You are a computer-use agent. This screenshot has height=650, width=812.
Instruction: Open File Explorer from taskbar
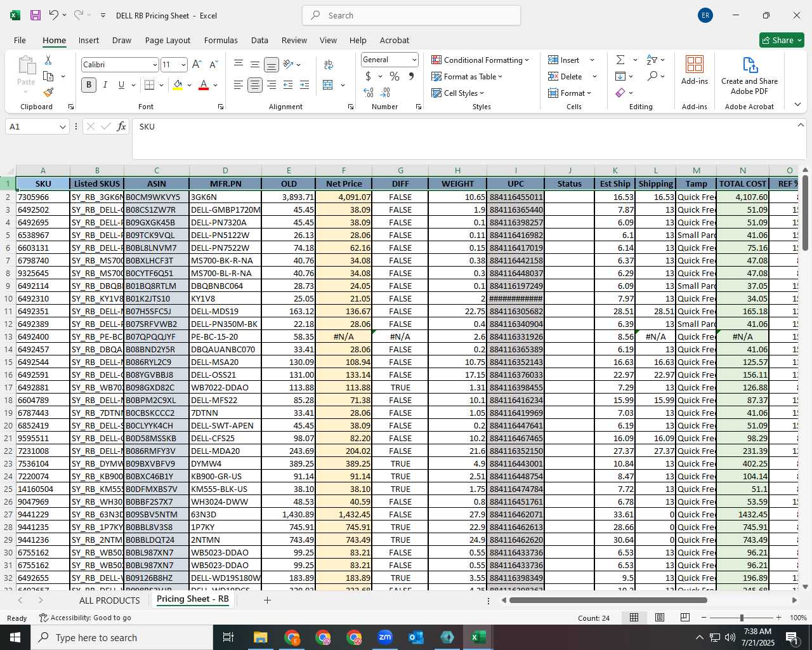(261, 637)
